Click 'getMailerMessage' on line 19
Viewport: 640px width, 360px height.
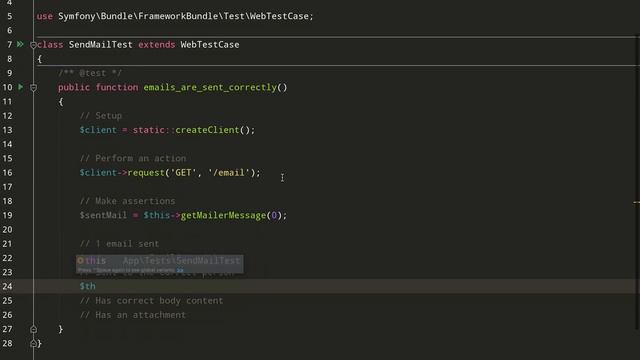tap(223, 215)
